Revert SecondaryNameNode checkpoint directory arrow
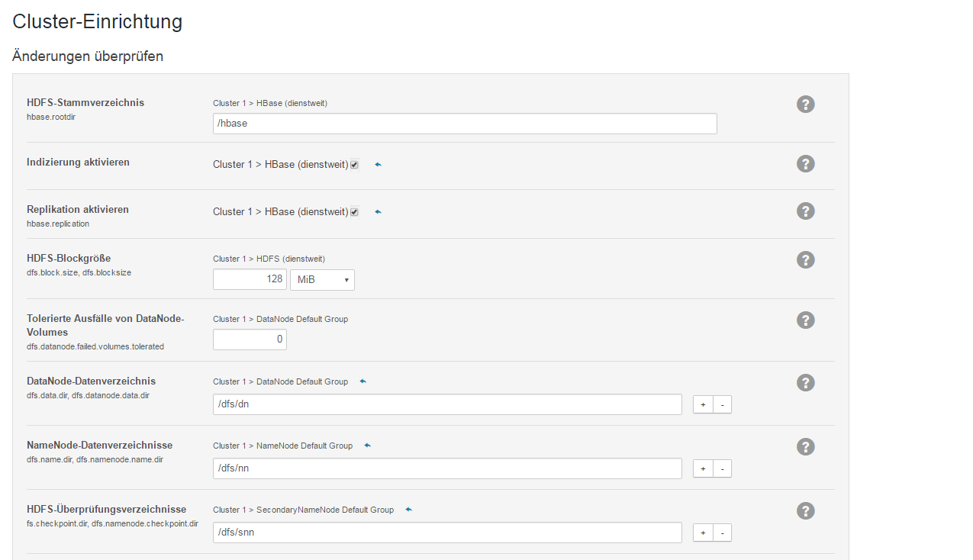Viewport: 973px width, 560px height. (x=408, y=510)
